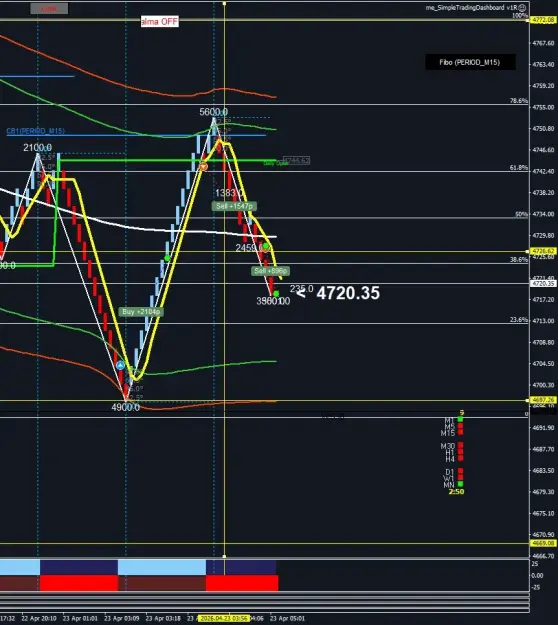The image size is (558, 625).
Task: Click the orange down-arrow sell signal marker
Action: [203, 167]
